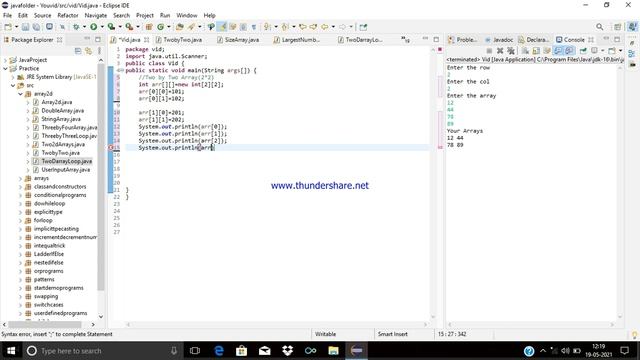Viewport: 640px width, 360px height.
Task: Click the Next Annotation icon
Action: coord(267,27)
